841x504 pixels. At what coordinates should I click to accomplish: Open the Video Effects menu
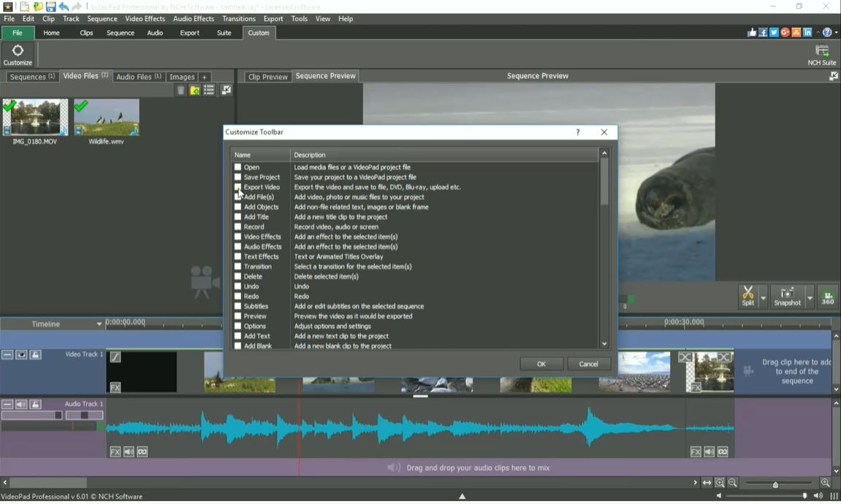(x=145, y=19)
